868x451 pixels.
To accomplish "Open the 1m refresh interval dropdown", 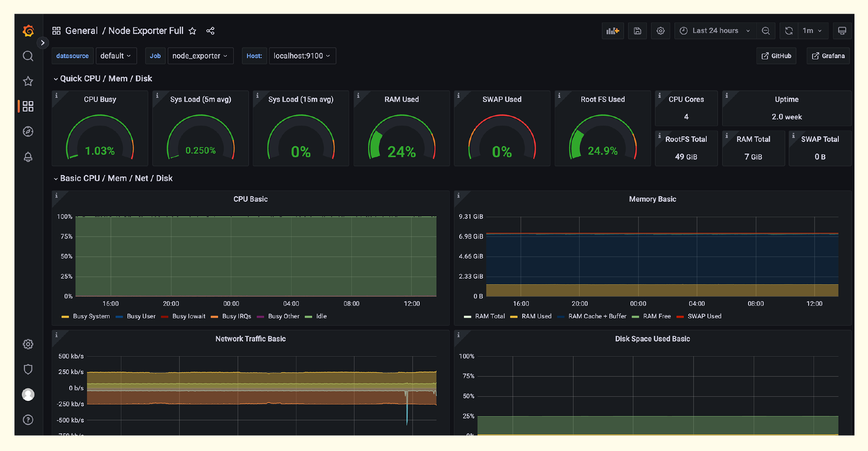I will pyautogui.click(x=813, y=31).
